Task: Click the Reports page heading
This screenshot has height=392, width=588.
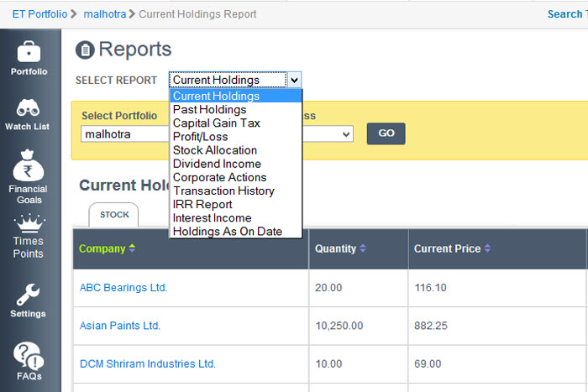Action: pos(135,49)
